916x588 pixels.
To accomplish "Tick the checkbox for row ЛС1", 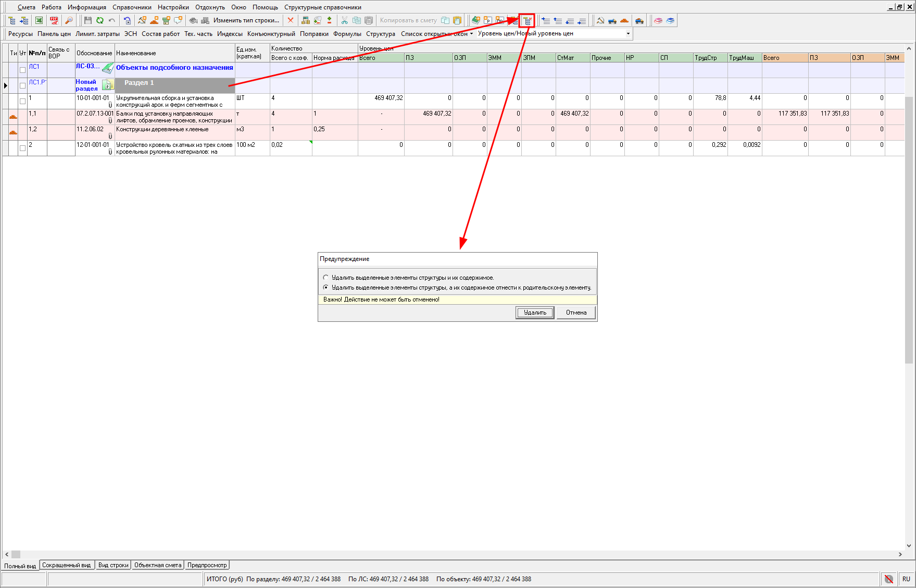I will coord(22,70).
